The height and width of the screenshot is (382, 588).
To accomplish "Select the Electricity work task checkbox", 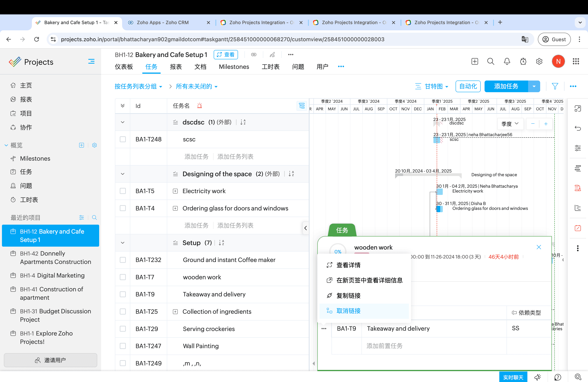I will [123, 191].
